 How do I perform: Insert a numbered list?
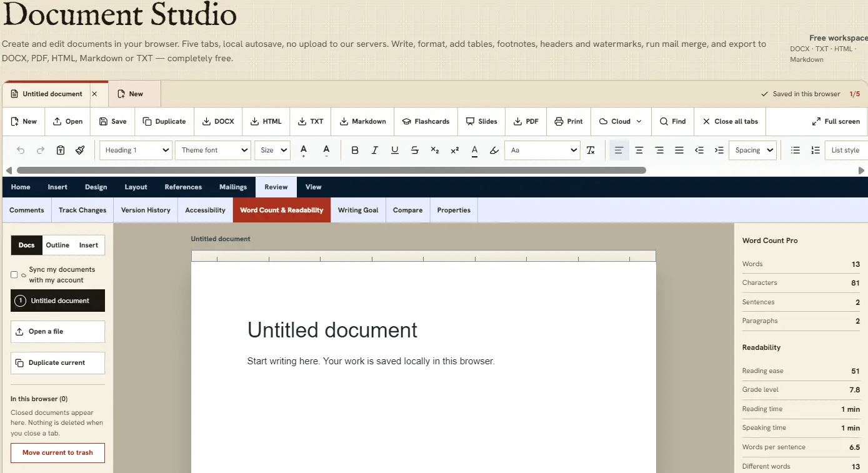pos(816,150)
